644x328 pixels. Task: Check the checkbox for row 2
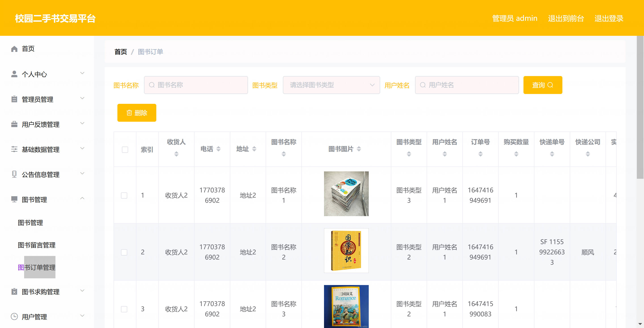pyautogui.click(x=124, y=252)
